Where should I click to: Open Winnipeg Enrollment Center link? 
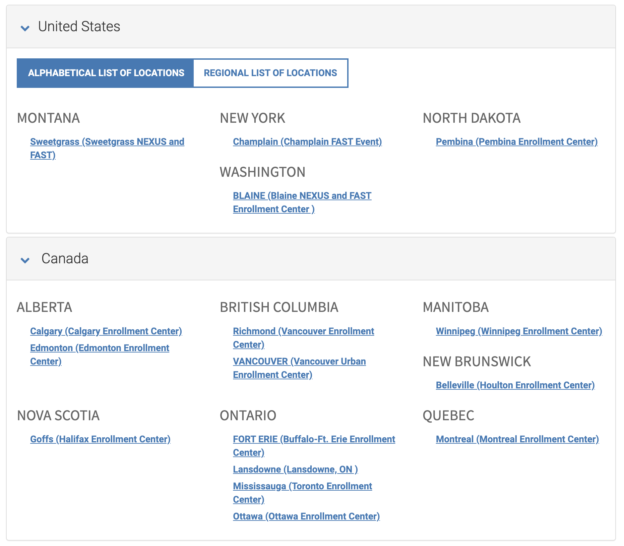coord(519,331)
